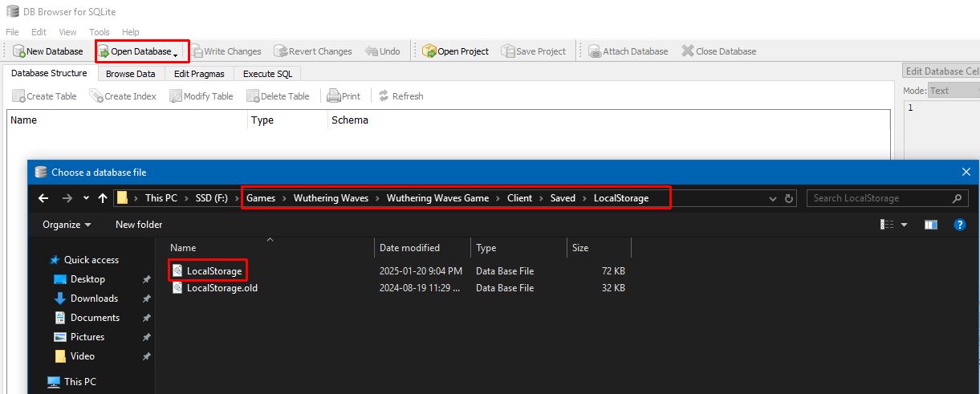
Task: Click the New Database toolbar button
Action: point(48,51)
